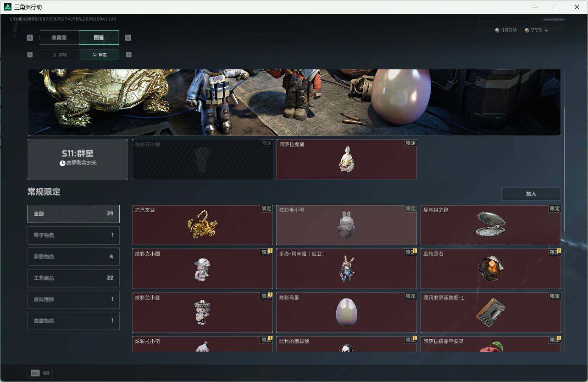This screenshot has width=588, height=382.
Task: Select the 炫彩鸟蛋 egg icon
Action: 347,312
